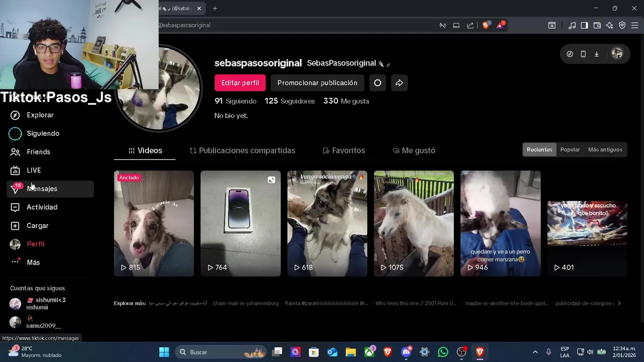Open the Friends sidebar icon
This screenshot has height=362, width=644.
coord(15,152)
